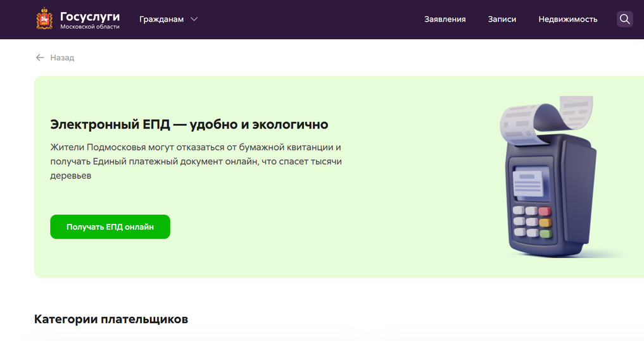Expand the Гражданам dropdown chevron

[194, 19]
